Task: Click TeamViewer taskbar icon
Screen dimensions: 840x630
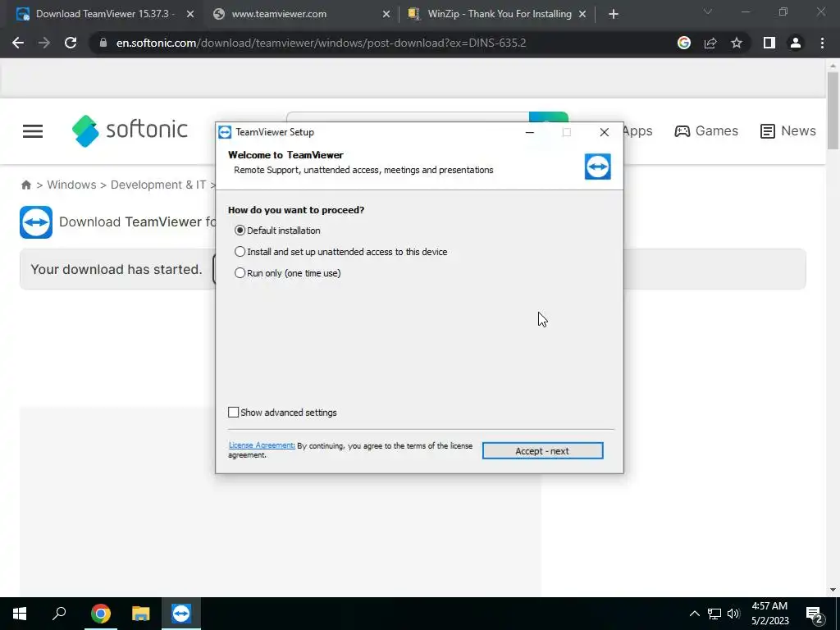Action: pyautogui.click(x=181, y=614)
